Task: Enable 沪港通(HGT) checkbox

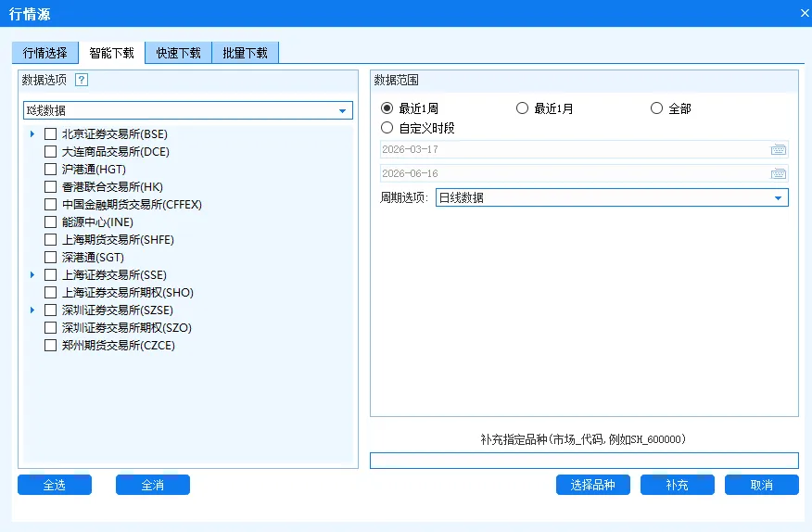Action: click(50, 170)
